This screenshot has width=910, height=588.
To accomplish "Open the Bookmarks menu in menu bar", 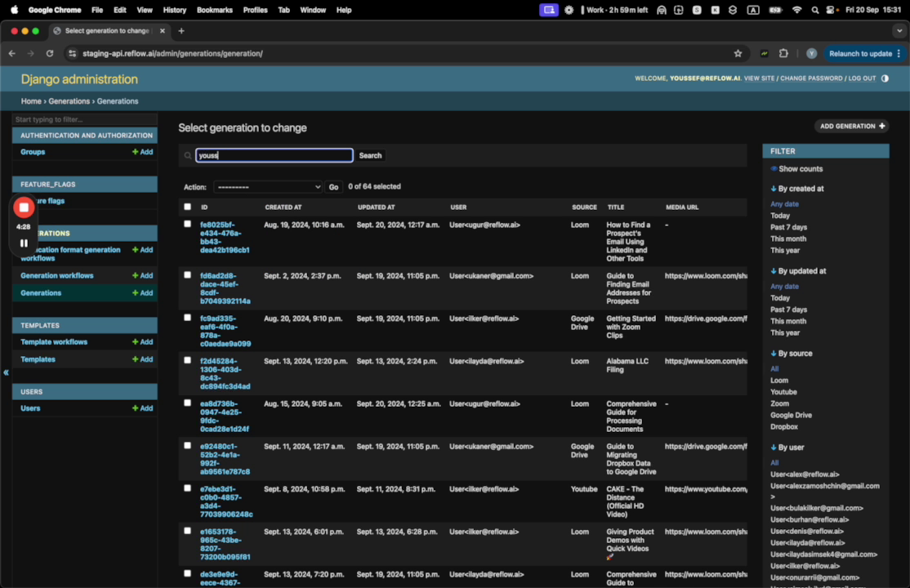I will click(214, 10).
